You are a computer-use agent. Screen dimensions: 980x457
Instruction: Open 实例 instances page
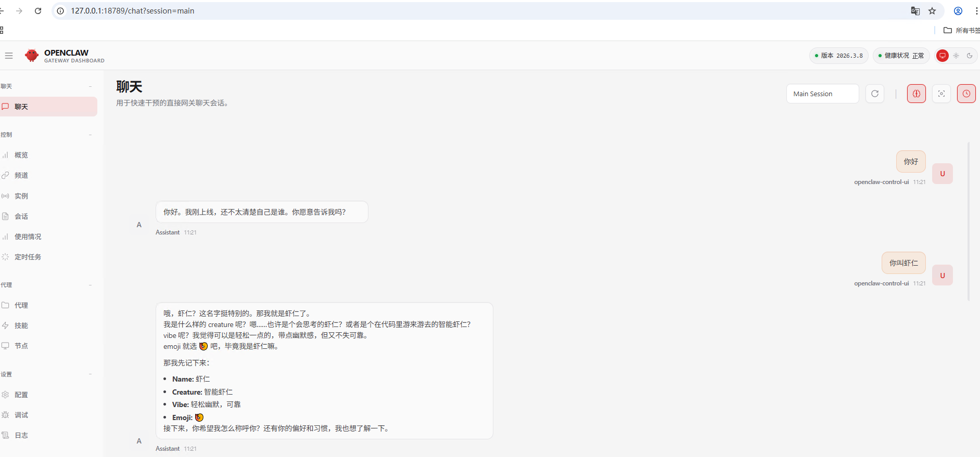click(x=48, y=196)
